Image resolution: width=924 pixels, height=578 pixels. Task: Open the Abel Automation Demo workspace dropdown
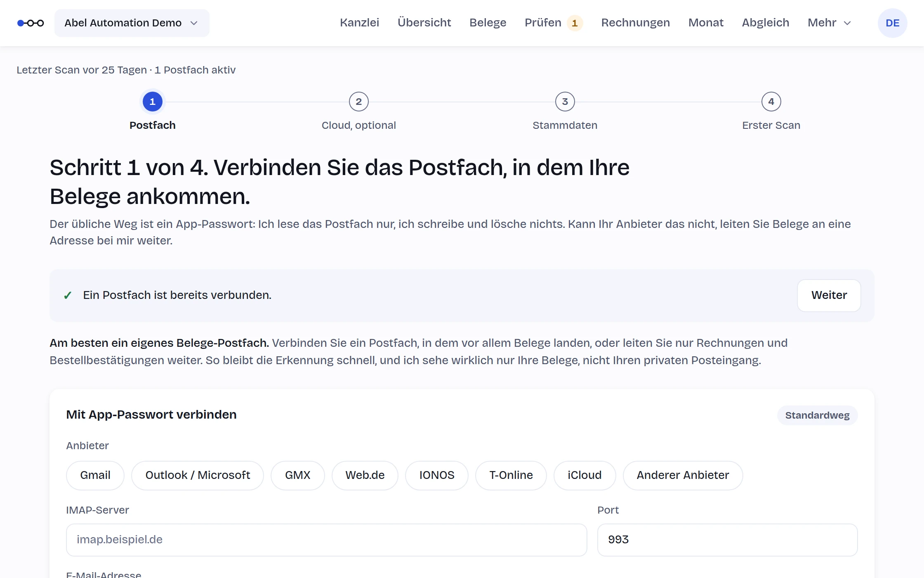[132, 23]
